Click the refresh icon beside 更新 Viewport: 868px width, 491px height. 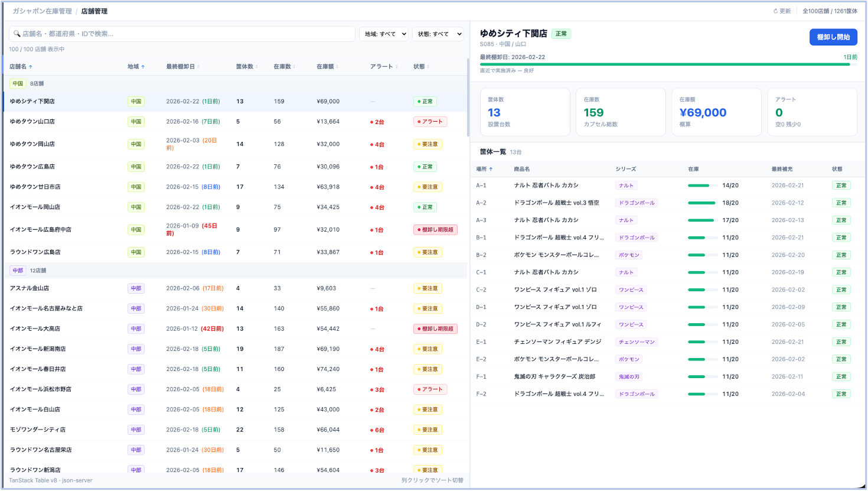pyautogui.click(x=776, y=11)
